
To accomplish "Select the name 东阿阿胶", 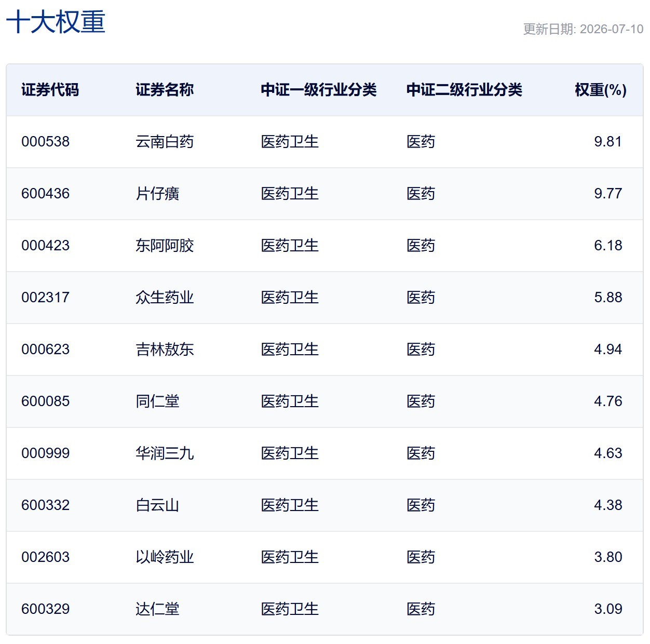I will (165, 246).
